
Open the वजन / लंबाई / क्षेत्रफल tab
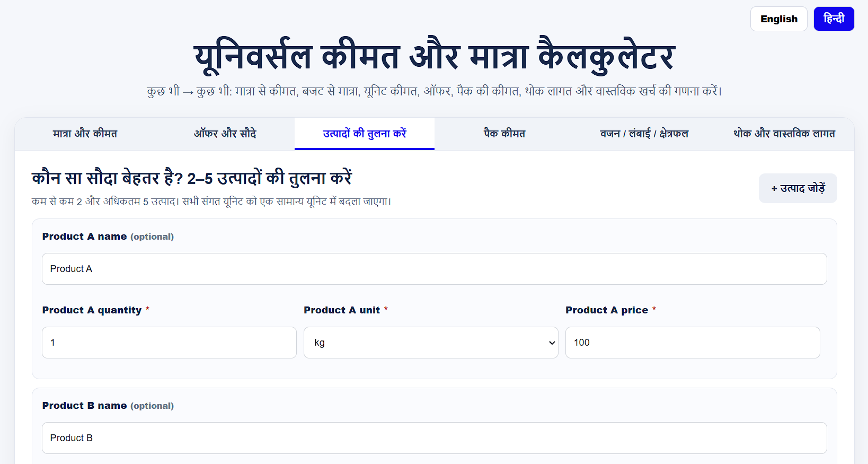click(x=644, y=134)
